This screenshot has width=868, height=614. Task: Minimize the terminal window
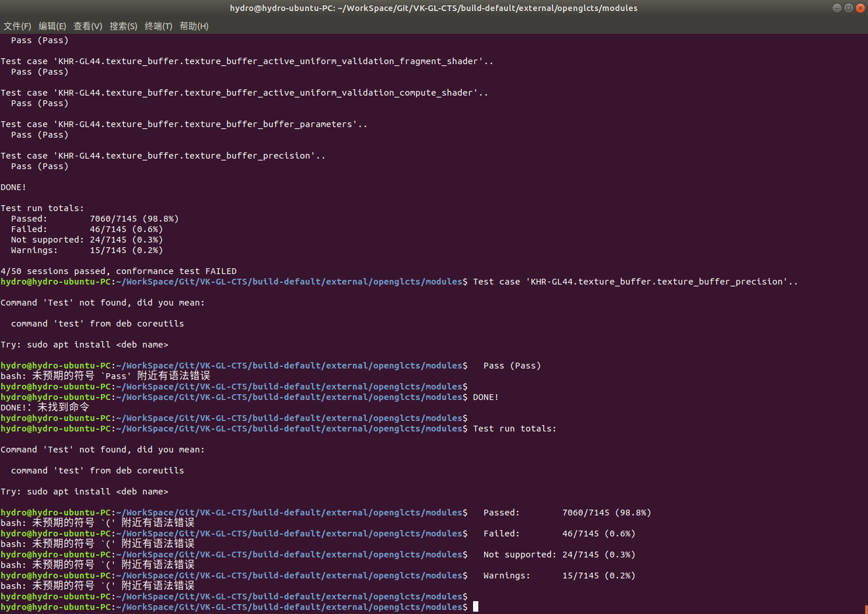point(837,8)
